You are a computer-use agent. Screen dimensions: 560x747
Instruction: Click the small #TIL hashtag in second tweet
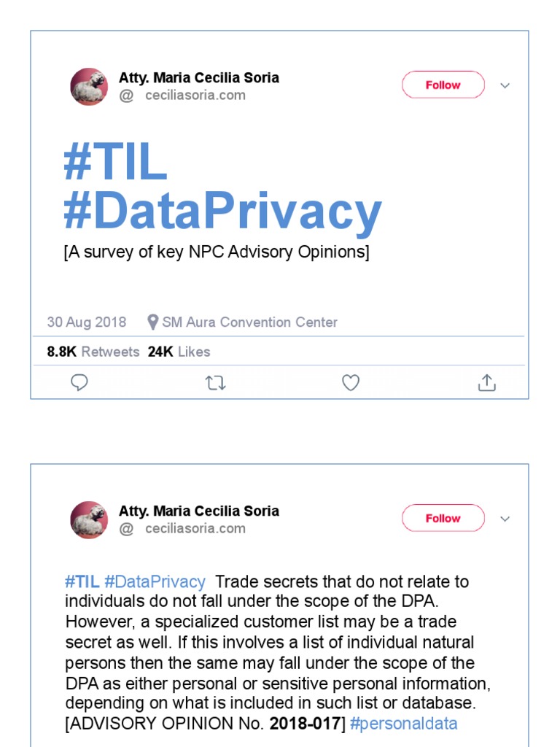[x=82, y=582]
